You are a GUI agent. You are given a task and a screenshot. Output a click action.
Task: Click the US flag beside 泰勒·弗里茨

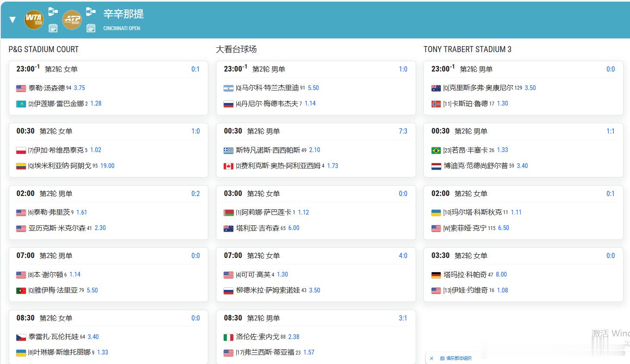click(21, 213)
